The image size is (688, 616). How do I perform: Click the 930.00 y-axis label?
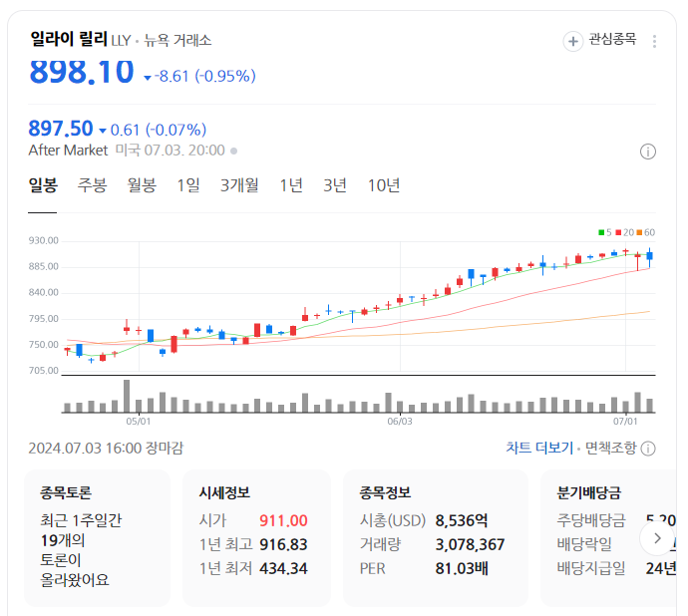[x=44, y=240]
